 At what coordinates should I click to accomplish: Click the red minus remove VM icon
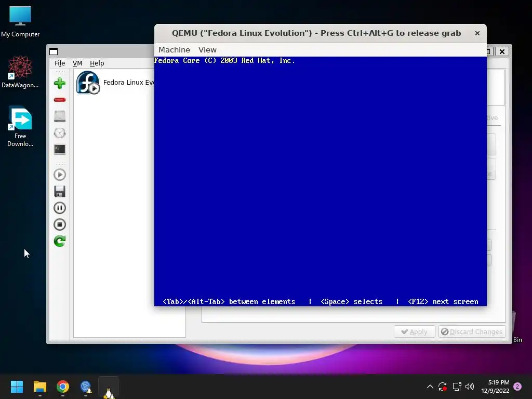60,100
